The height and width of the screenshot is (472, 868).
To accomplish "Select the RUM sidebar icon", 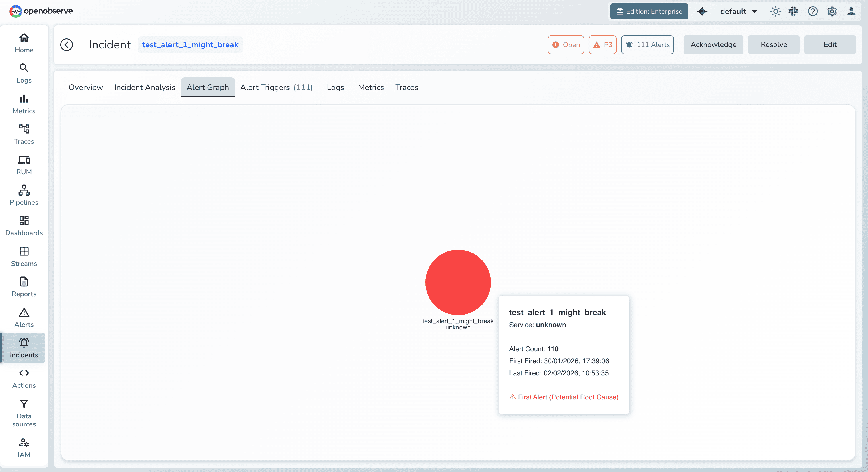I will (24, 165).
